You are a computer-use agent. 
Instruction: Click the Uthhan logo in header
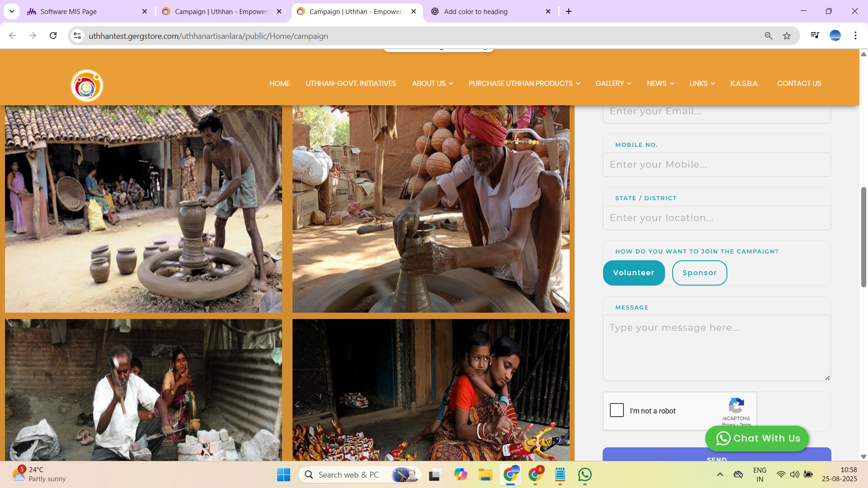pyautogui.click(x=87, y=85)
